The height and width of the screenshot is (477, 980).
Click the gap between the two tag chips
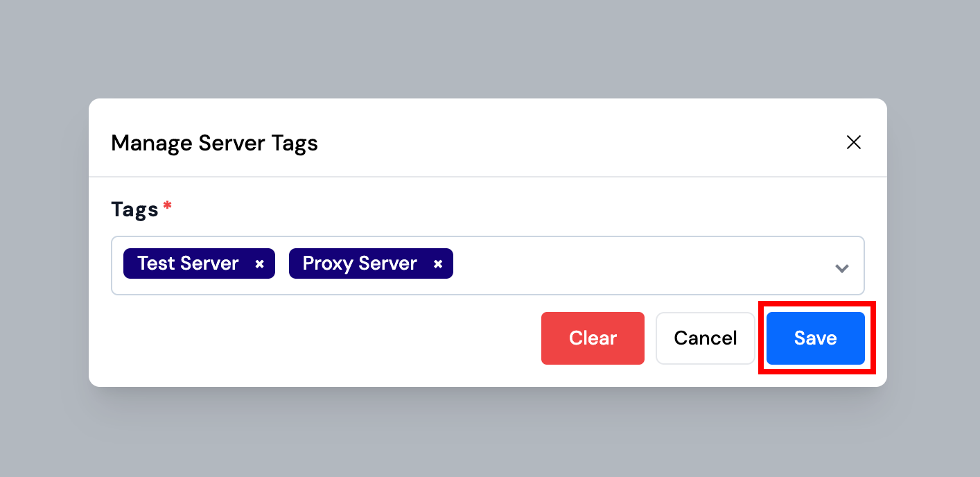[x=282, y=264]
